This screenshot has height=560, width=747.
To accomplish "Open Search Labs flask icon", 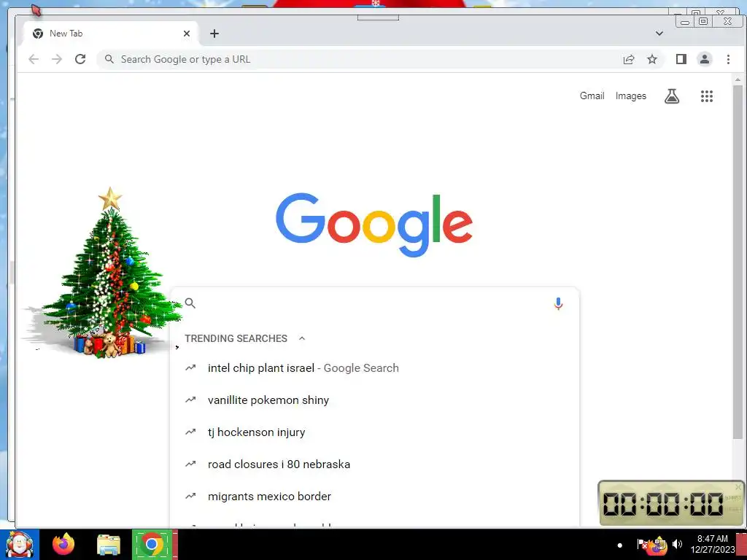I will (672, 96).
